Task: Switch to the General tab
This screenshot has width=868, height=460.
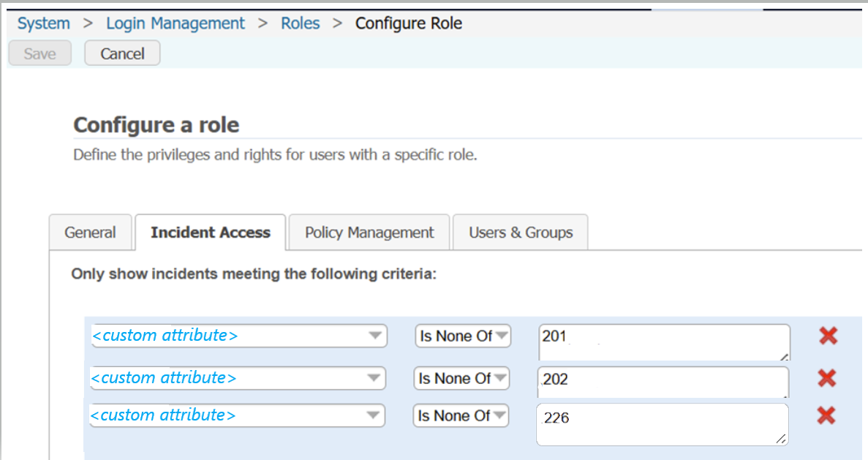Action: pyautogui.click(x=90, y=233)
